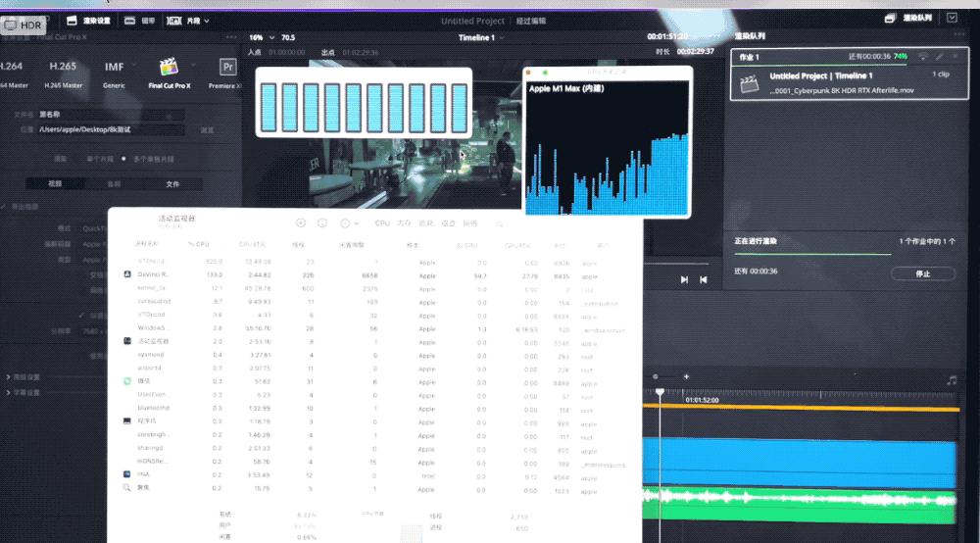Click the clapperboard icon of job 1
This screenshot has width=980, height=543.
pos(750,82)
